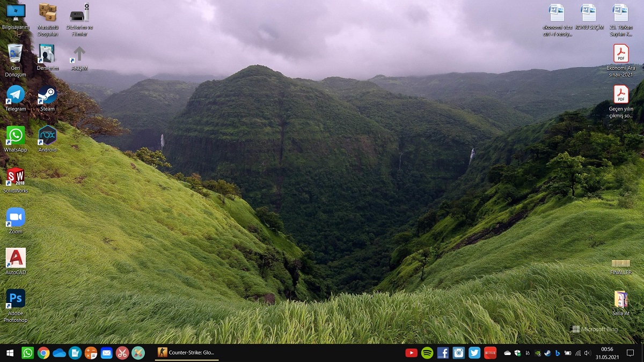Click the AutoCAD desktop icon
Screen dimensions: 644x362
pyautogui.click(x=16, y=258)
